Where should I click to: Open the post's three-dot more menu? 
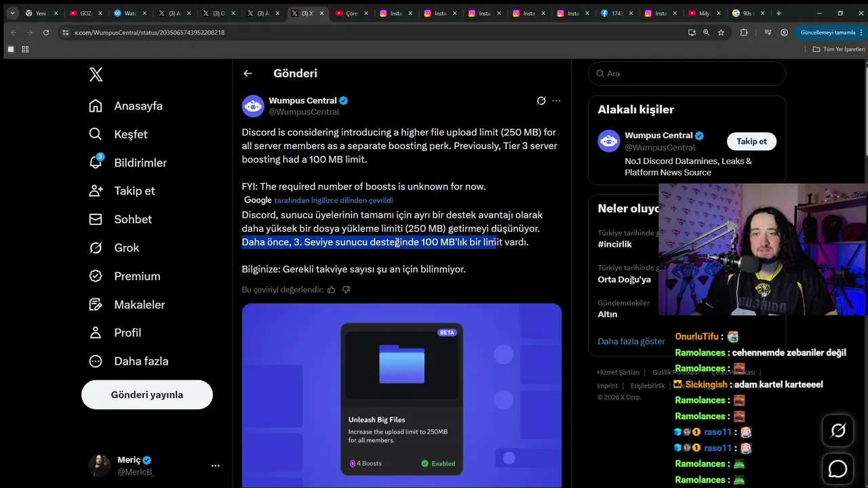coord(556,100)
